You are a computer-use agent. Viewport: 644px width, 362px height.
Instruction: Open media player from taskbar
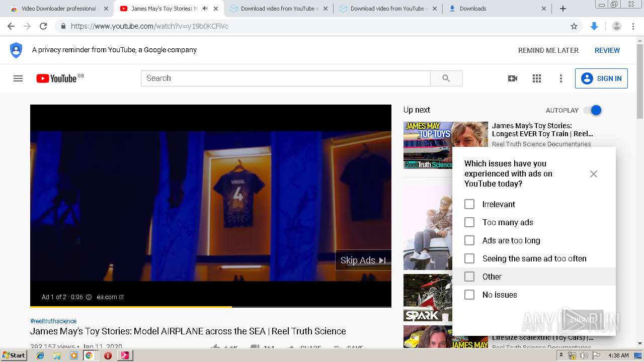pyautogui.click(x=74, y=355)
